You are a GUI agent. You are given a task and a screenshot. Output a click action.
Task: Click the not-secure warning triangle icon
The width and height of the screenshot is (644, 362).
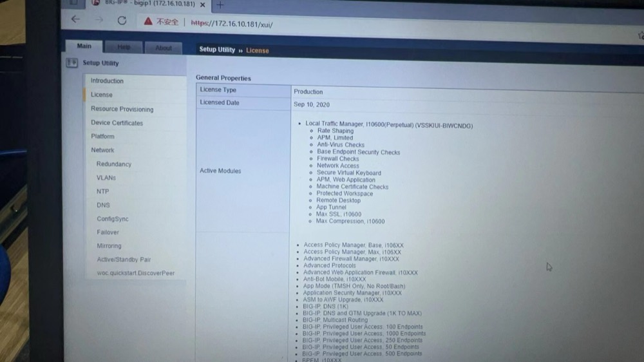[148, 21]
